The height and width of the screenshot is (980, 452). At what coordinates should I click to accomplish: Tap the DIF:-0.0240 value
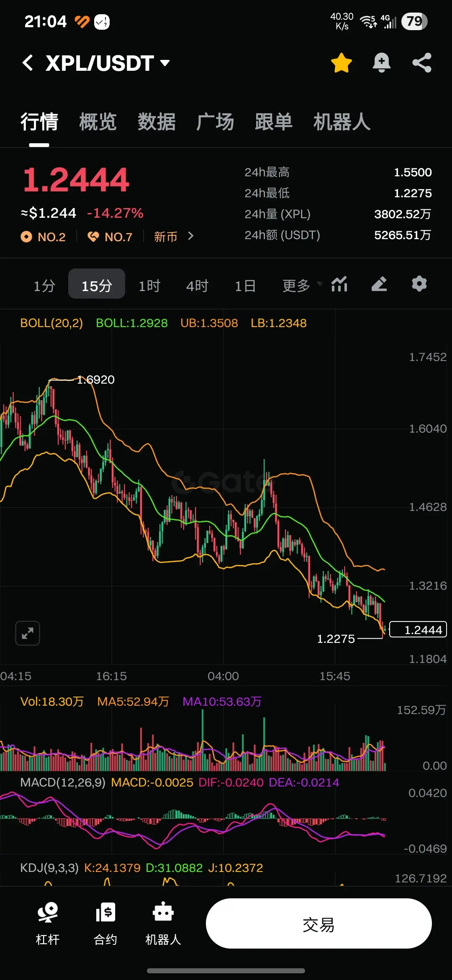[231, 782]
